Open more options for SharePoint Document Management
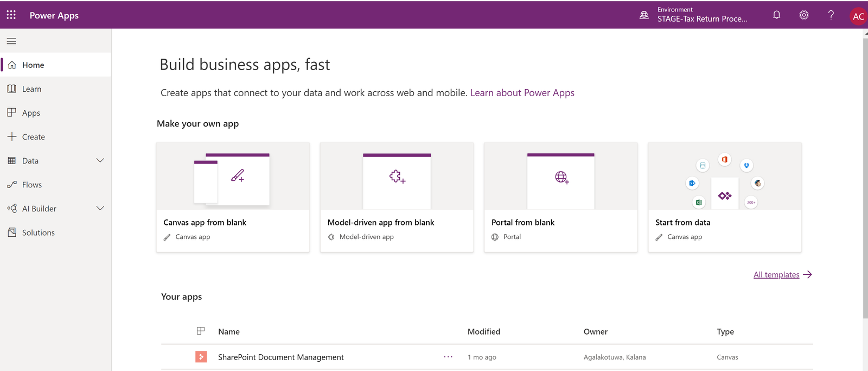Image resolution: width=868 pixels, height=371 pixels. 448,357
